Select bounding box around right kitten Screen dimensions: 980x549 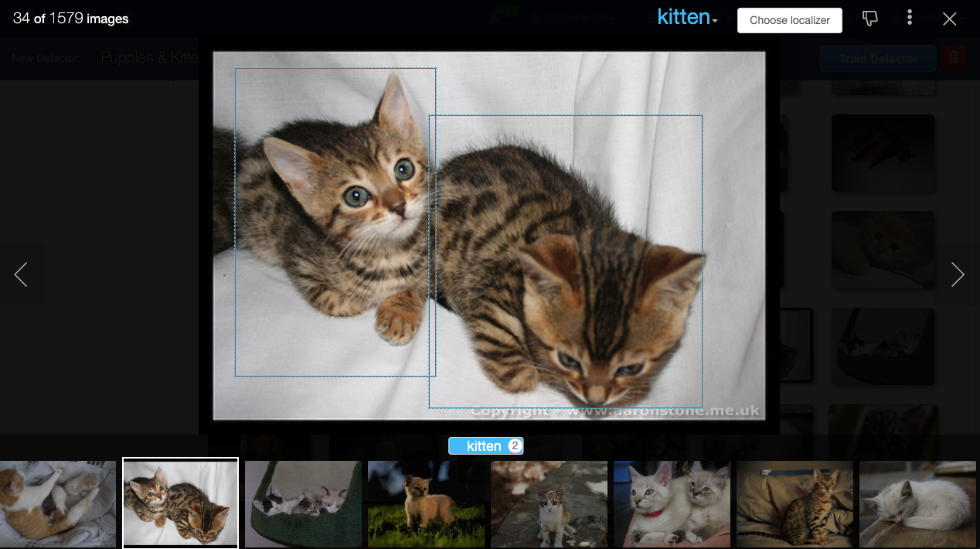[x=566, y=261]
